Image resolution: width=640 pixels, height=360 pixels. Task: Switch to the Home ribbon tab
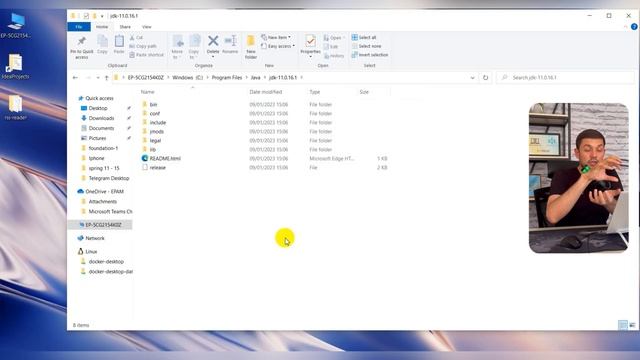coord(102,27)
